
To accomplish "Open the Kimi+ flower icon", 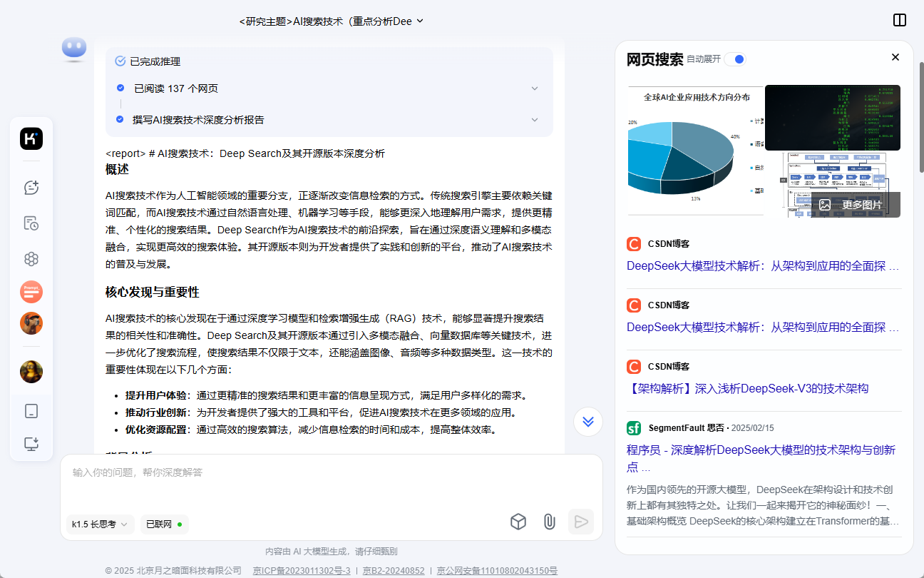I will point(31,259).
